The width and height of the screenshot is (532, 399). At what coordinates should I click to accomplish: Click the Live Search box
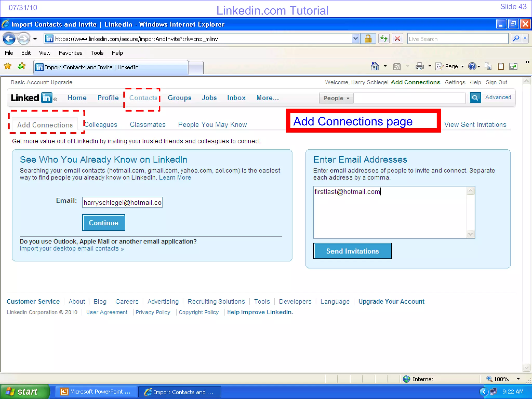(x=457, y=39)
